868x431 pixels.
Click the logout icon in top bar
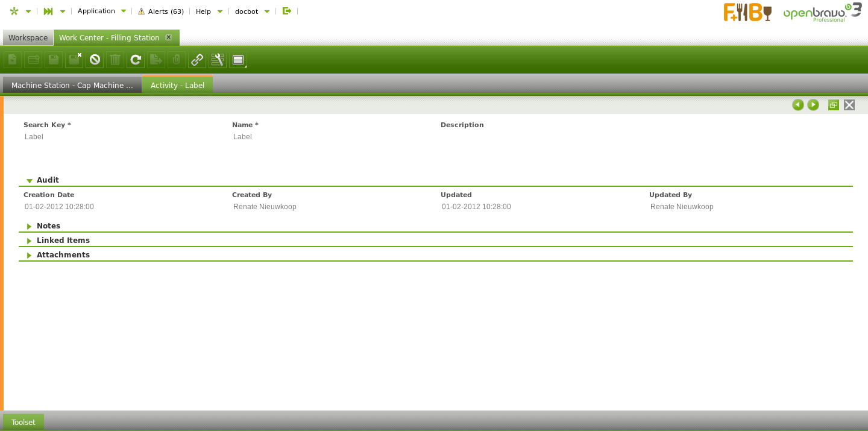[x=287, y=11]
